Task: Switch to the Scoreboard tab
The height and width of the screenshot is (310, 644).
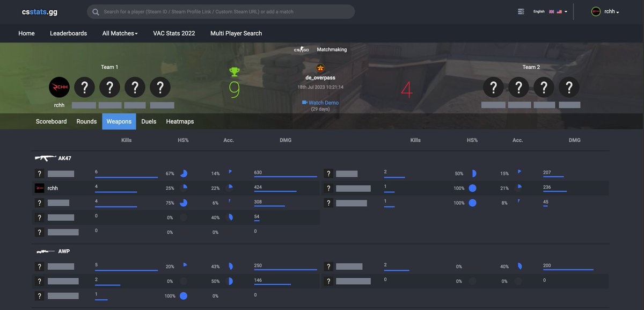Action: [x=52, y=121]
